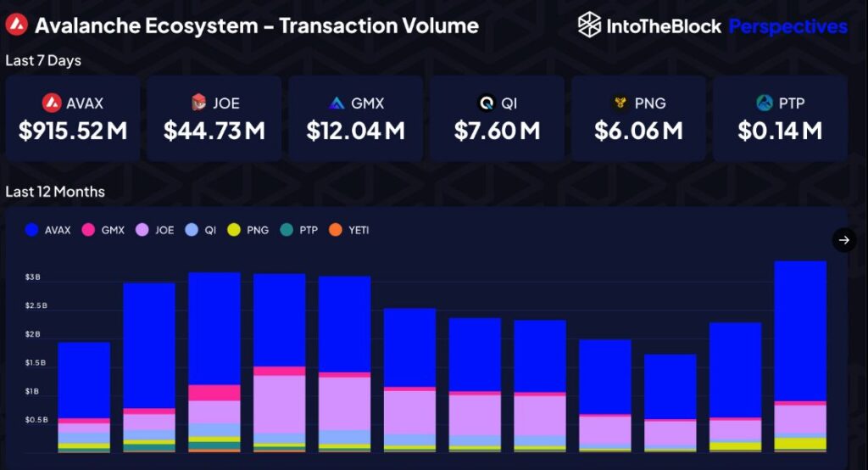The height and width of the screenshot is (470, 868).
Task: Click the IntoTheBlock cube logo
Action: tap(589, 25)
